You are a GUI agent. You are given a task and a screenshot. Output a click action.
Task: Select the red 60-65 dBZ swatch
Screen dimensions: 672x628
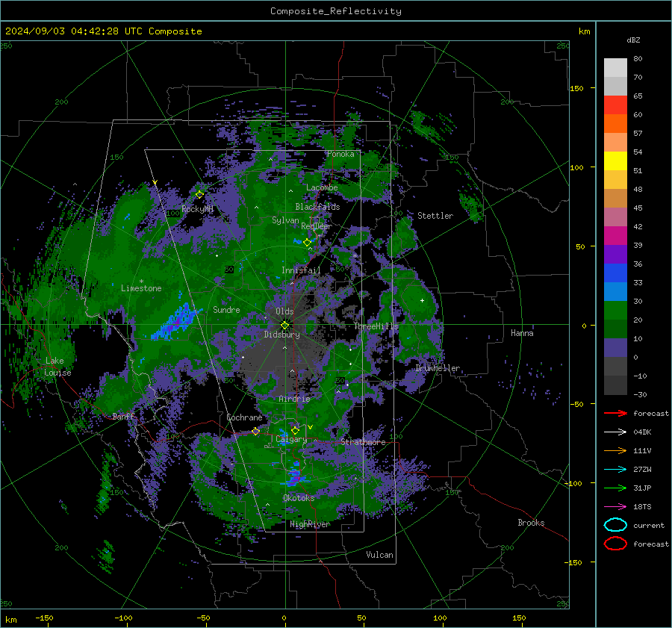click(x=615, y=105)
